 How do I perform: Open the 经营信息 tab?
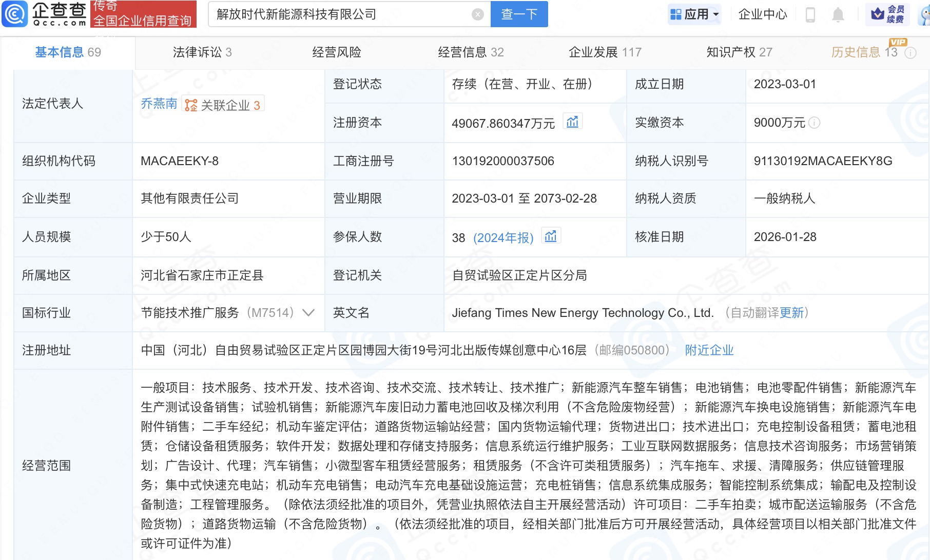[x=470, y=52]
